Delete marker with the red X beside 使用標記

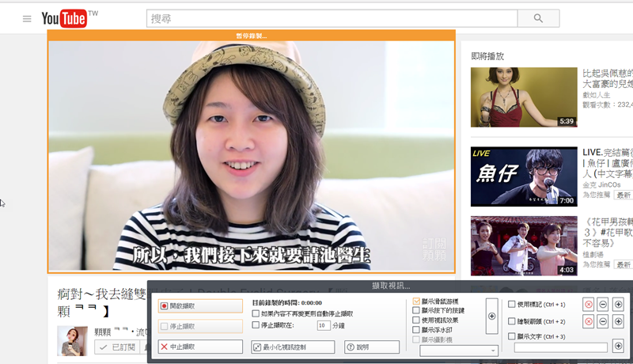point(589,305)
